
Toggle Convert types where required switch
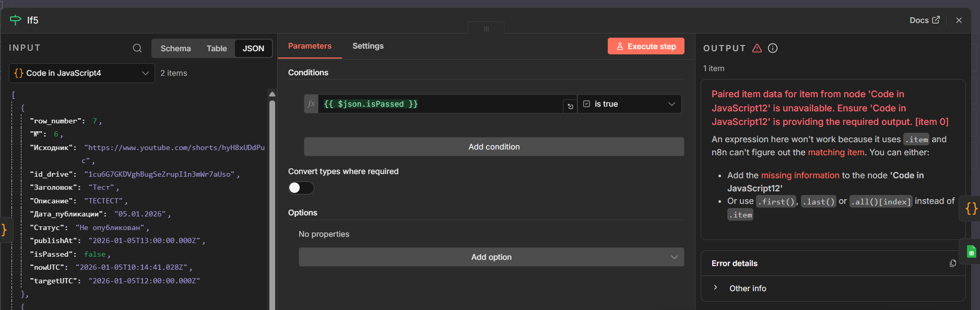point(301,188)
